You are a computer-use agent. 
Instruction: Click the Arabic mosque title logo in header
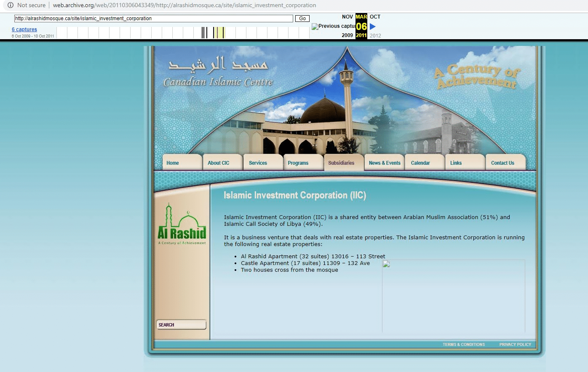[x=218, y=71]
